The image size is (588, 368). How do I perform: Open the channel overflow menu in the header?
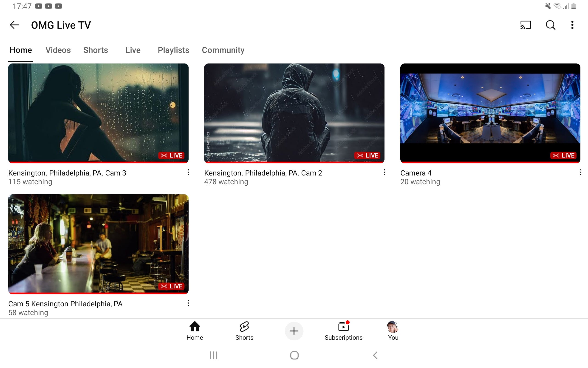coord(572,25)
